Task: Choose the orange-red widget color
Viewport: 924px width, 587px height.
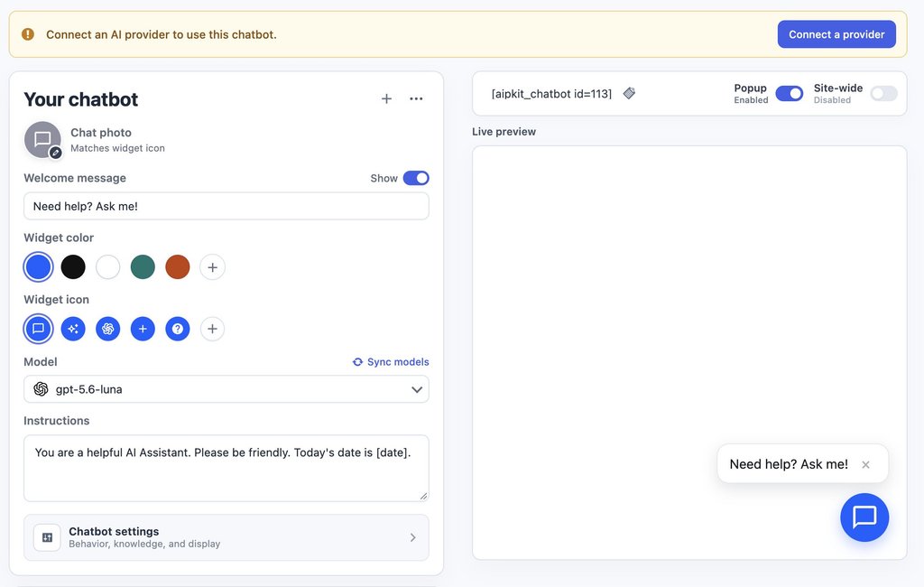Action: 178,266
